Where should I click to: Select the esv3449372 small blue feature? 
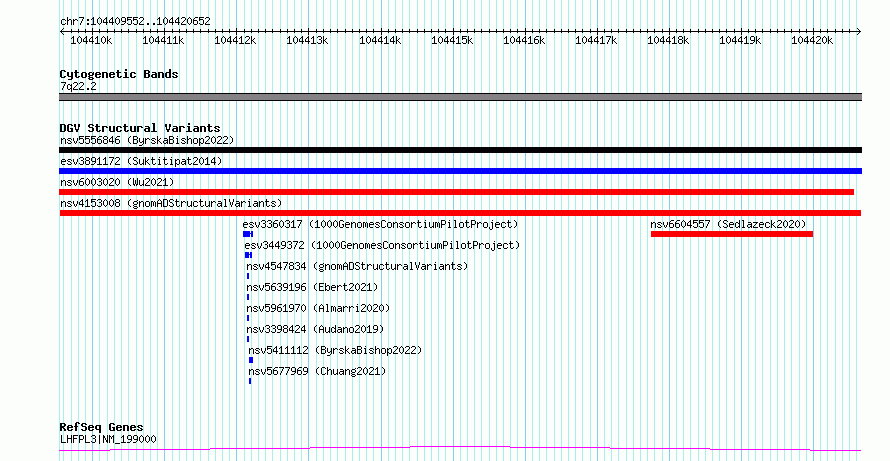pos(248,255)
